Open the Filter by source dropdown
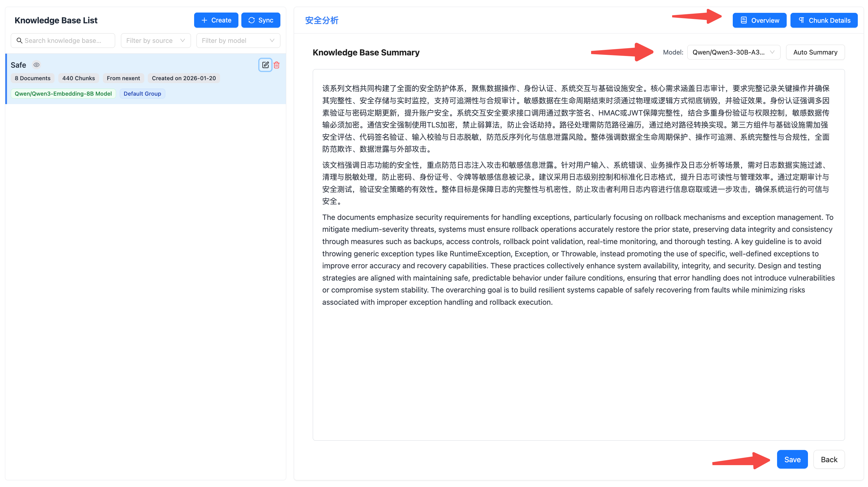 click(x=156, y=41)
